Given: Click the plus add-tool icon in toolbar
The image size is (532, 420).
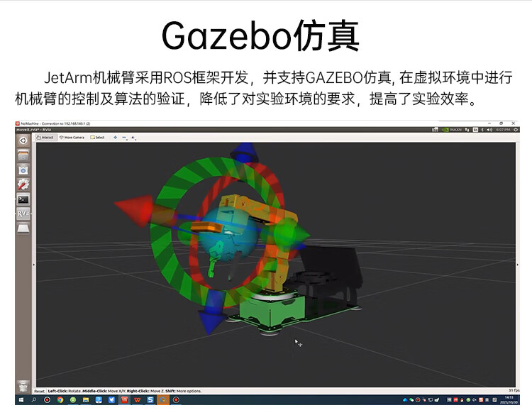Looking at the screenshot, I should 116,137.
